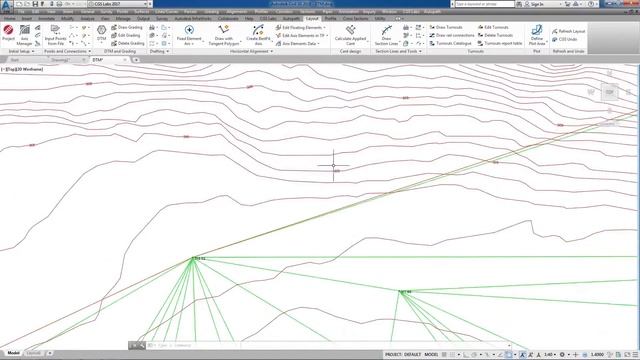The width and height of the screenshot is (640, 360).
Task: Click the Refresh Layout command
Action: pos(569,31)
